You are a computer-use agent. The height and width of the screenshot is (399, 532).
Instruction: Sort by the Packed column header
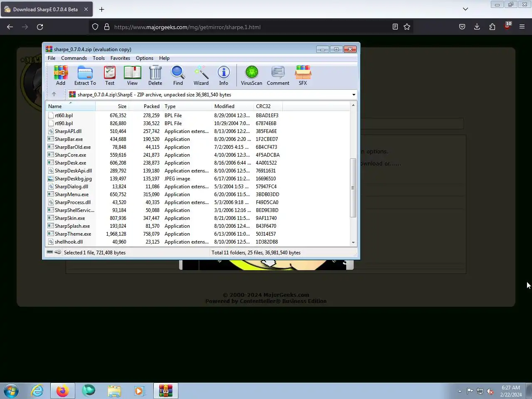[145, 106]
